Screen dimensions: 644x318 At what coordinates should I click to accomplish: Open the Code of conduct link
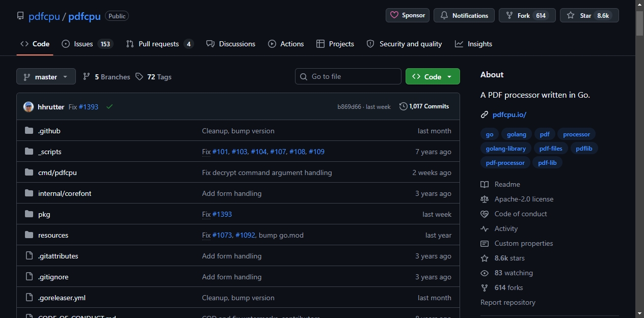pos(514,214)
